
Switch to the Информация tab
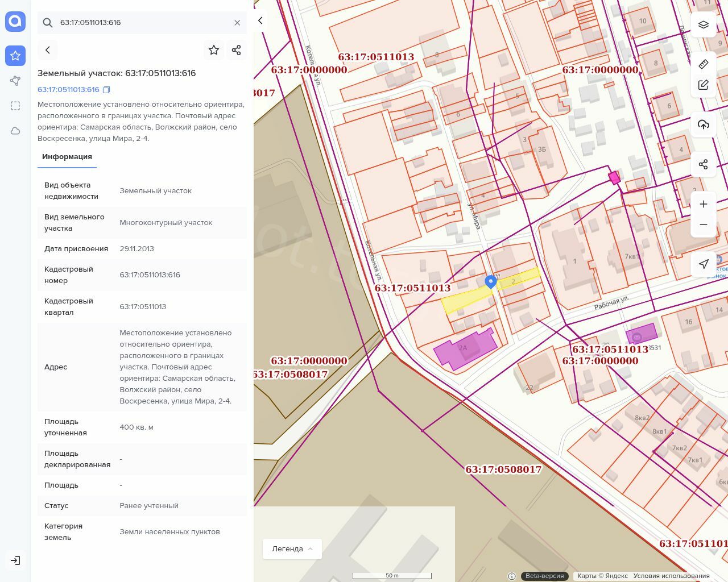67,157
